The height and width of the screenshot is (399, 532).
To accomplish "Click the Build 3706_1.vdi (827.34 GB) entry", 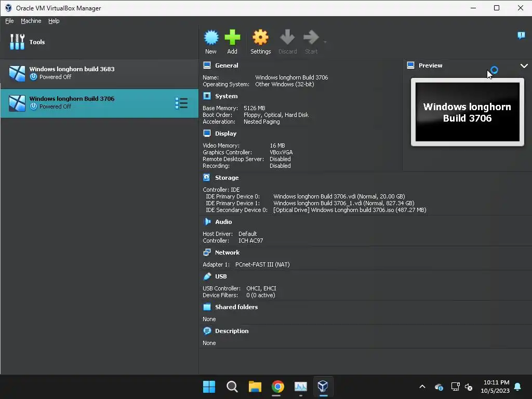I will 344,203.
